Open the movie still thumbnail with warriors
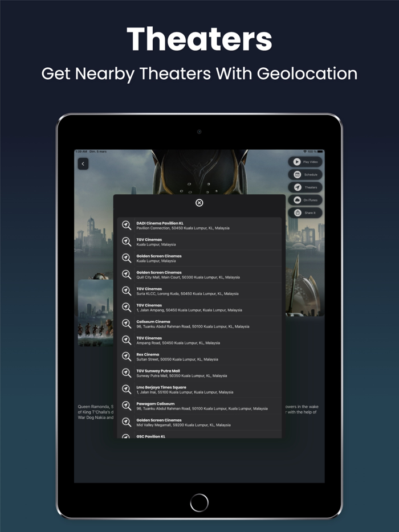This screenshot has width=399, height=532. click(95, 313)
